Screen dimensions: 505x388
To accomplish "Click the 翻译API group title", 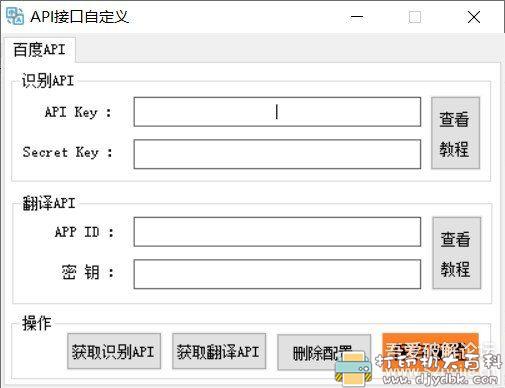I will [x=49, y=203].
